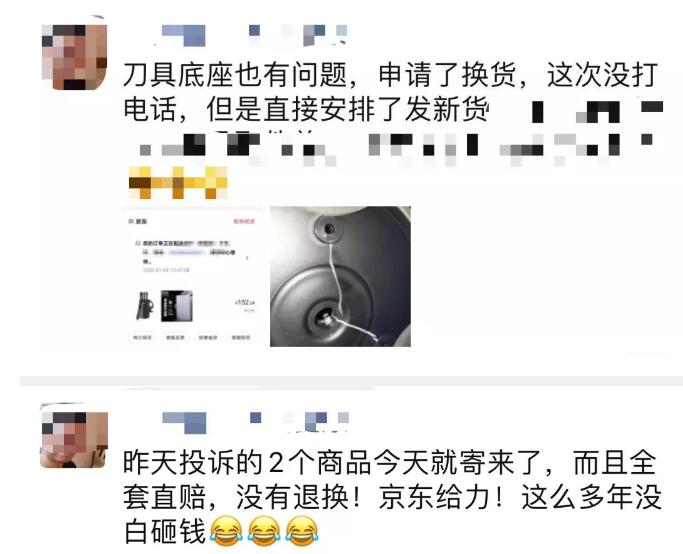Tap the middle laughing-crying emoji
This screenshot has height=554, width=683.
pyautogui.click(x=264, y=531)
